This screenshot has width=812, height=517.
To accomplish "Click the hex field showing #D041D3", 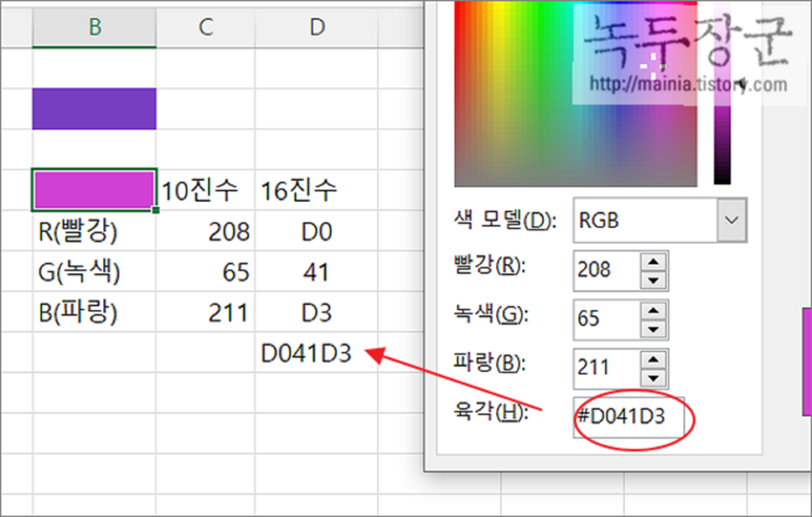I will click(x=628, y=417).
